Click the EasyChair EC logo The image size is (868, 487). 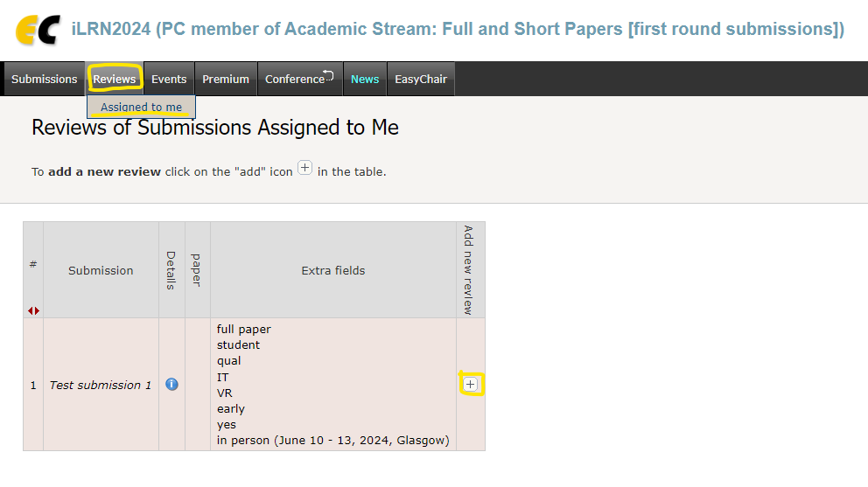tap(38, 30)
